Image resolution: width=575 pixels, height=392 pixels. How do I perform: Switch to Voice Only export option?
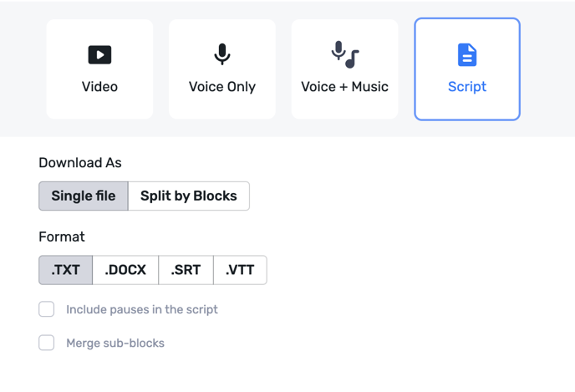pyautogui.click(x=222, y=69)
